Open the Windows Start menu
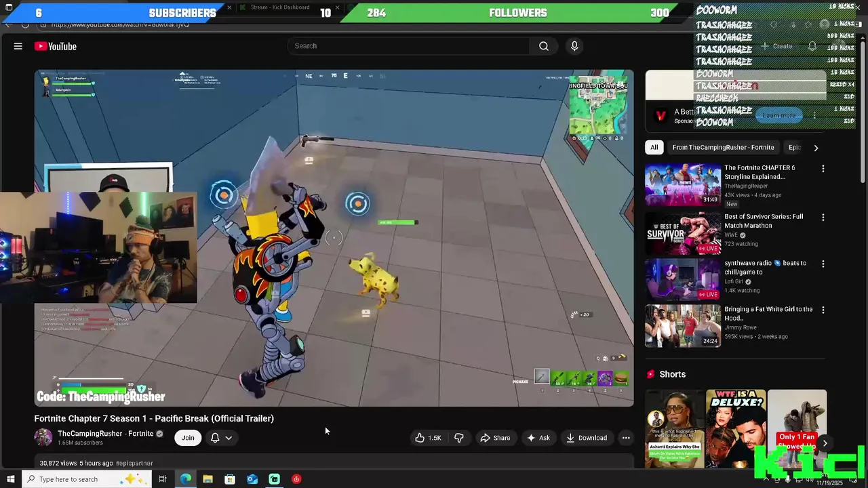The width and height of the screenshot is (868, 488). tap(10, 479)
